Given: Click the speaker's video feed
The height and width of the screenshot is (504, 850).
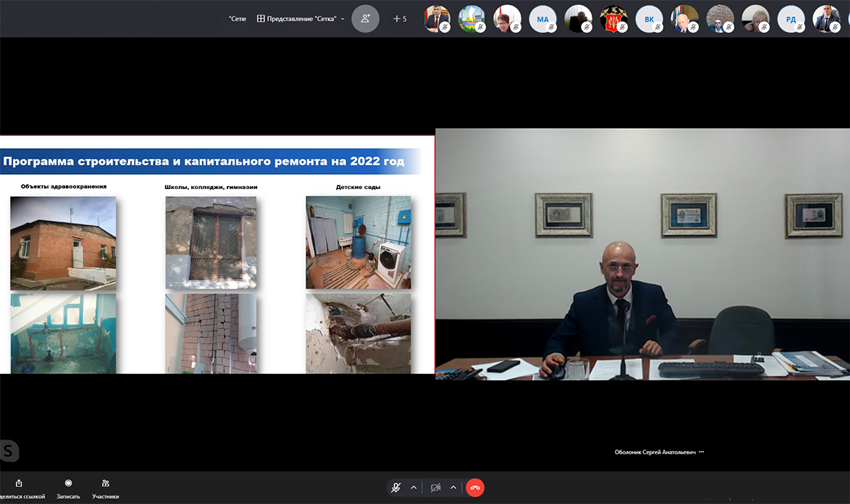Looking at the screenshot, I should (642, 254).
